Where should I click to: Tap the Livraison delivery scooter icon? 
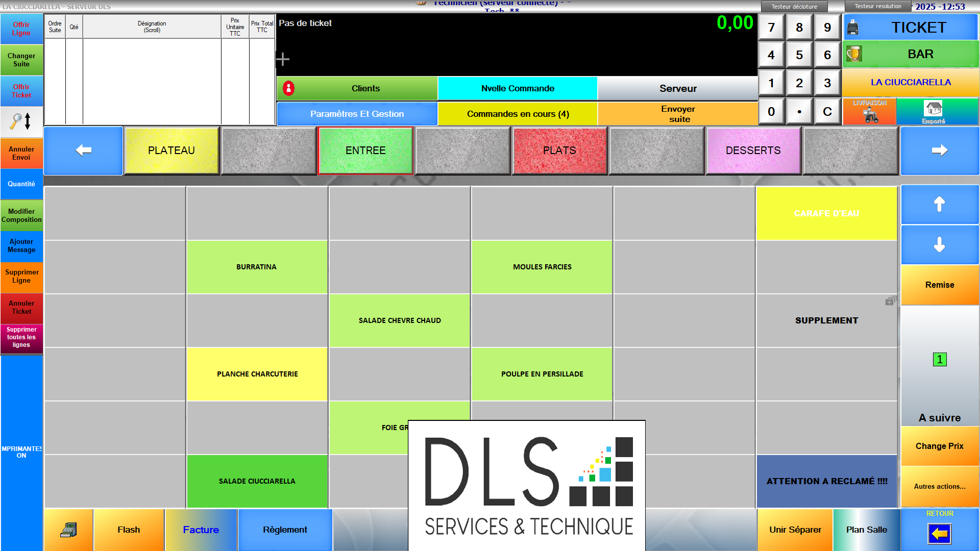(870, 111)
